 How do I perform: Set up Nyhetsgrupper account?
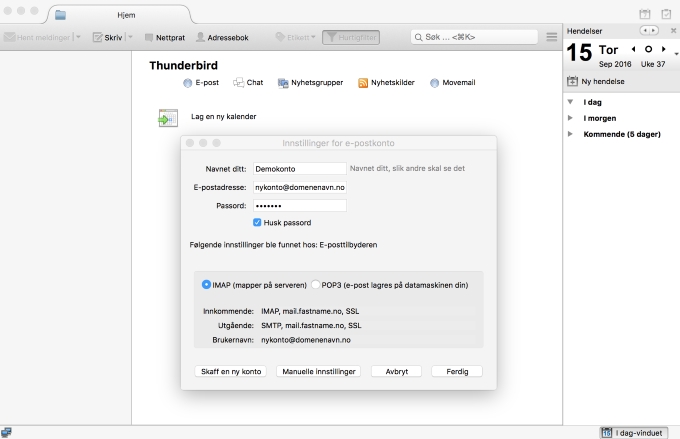(311, 82)
